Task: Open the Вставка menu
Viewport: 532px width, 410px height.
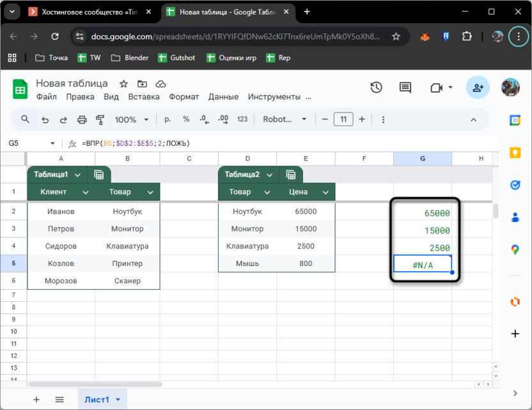Action: (144, 97)
